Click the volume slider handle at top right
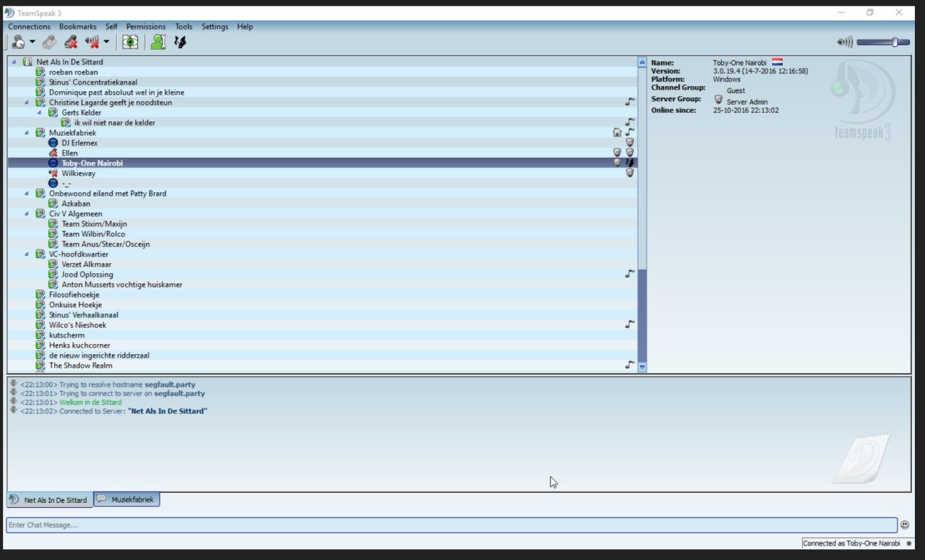925x560 pixels. tap(895, 42)
